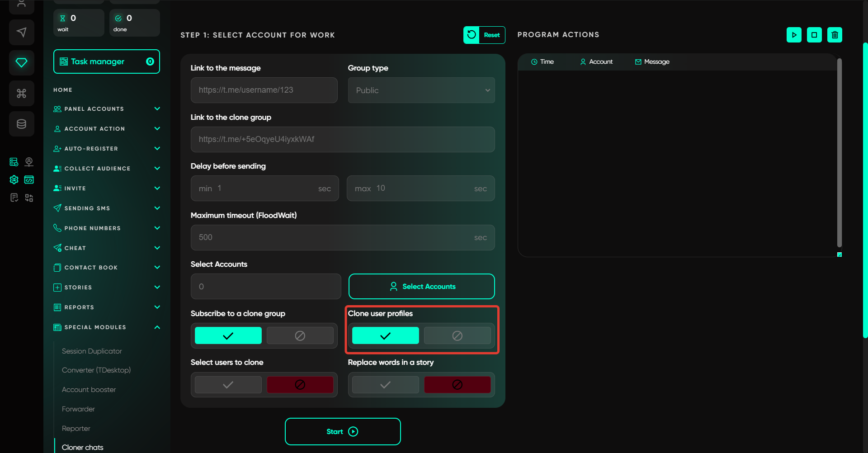Disable Subscribe to a clone group
This screenshot has width=868, height=453.
(300, 335)
